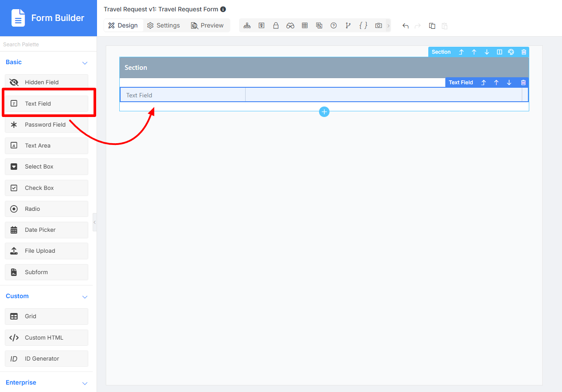The width and height of the screenshot is (562, 392).
Task: Select Check Box in the palette
Action: [46, 188]
